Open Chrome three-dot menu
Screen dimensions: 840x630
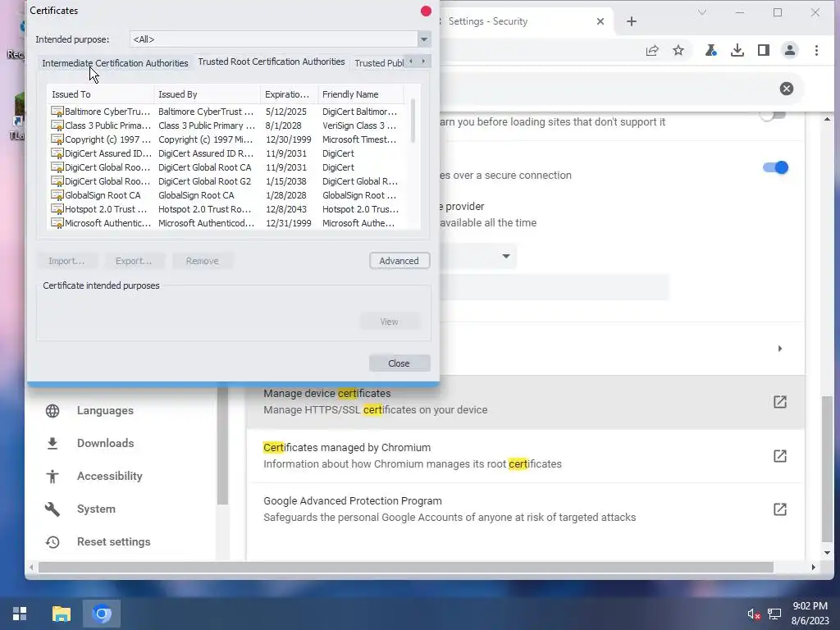click(x=816, y=51)
